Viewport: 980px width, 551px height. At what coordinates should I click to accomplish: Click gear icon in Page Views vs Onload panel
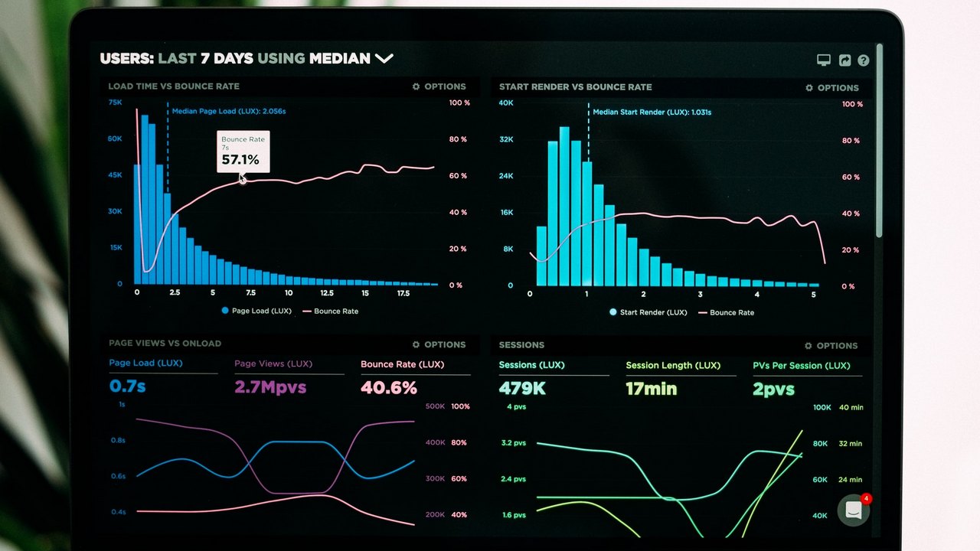(416, 344)
